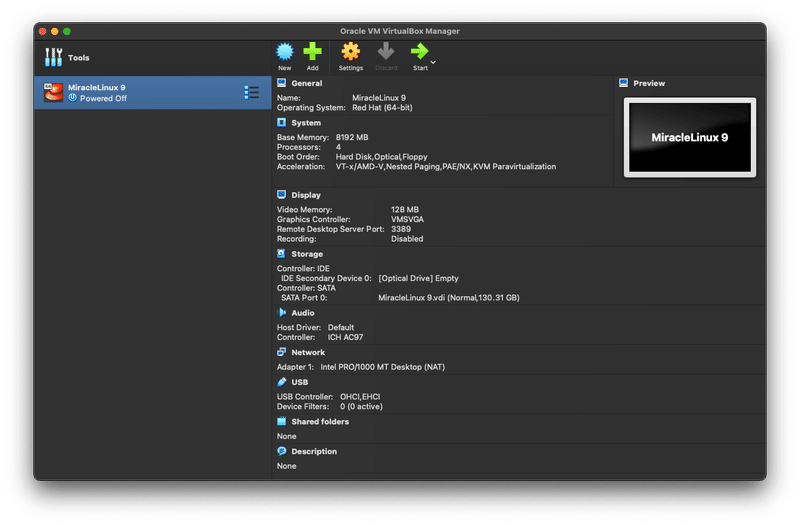Image resolution: width=800 pixels, height=525 pixels.
Task: Select the MiracleLinux 9 machine name
Action: point(96,87)
